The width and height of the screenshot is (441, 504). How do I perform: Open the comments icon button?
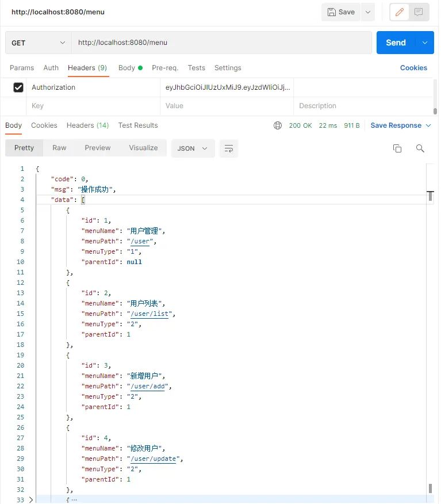pyautogui.click(x=419, y=12)
